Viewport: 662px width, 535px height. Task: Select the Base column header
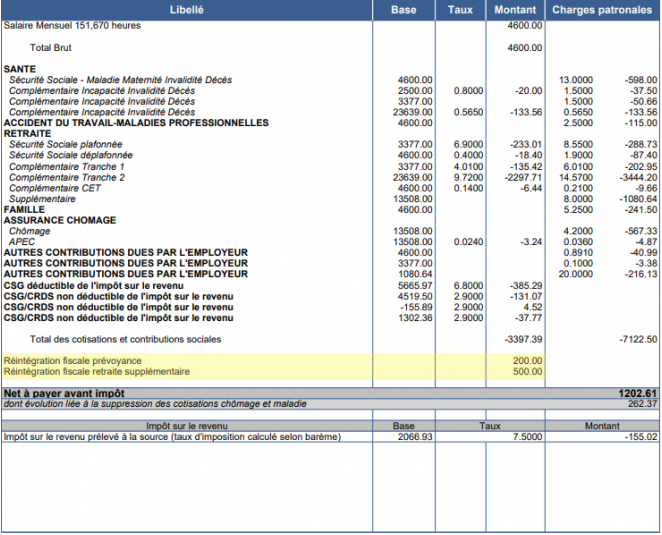[404, 10]
